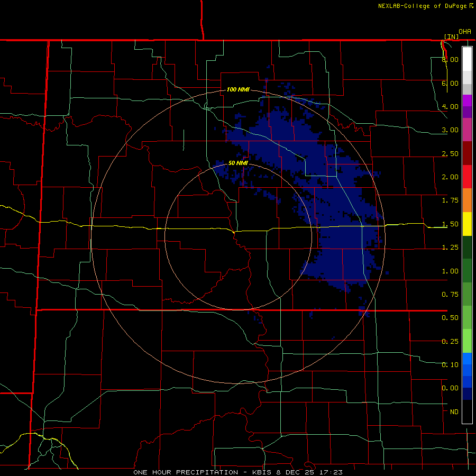Click the 100 NMI range ring label

coord(238,89)
